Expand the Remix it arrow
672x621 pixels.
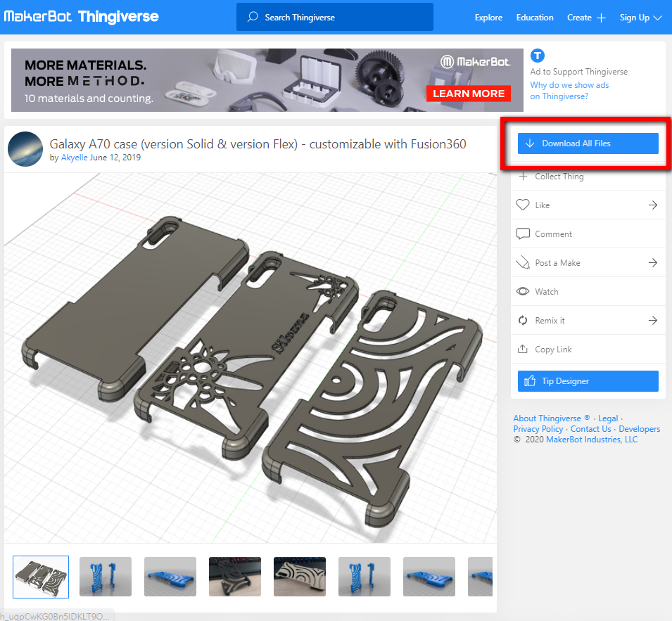tap(653, 320)
